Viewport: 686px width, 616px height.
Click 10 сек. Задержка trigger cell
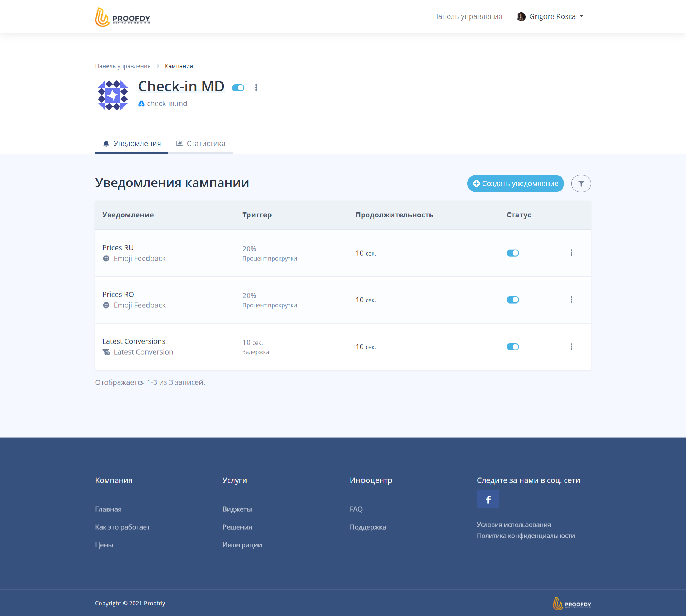click(256, 347)
